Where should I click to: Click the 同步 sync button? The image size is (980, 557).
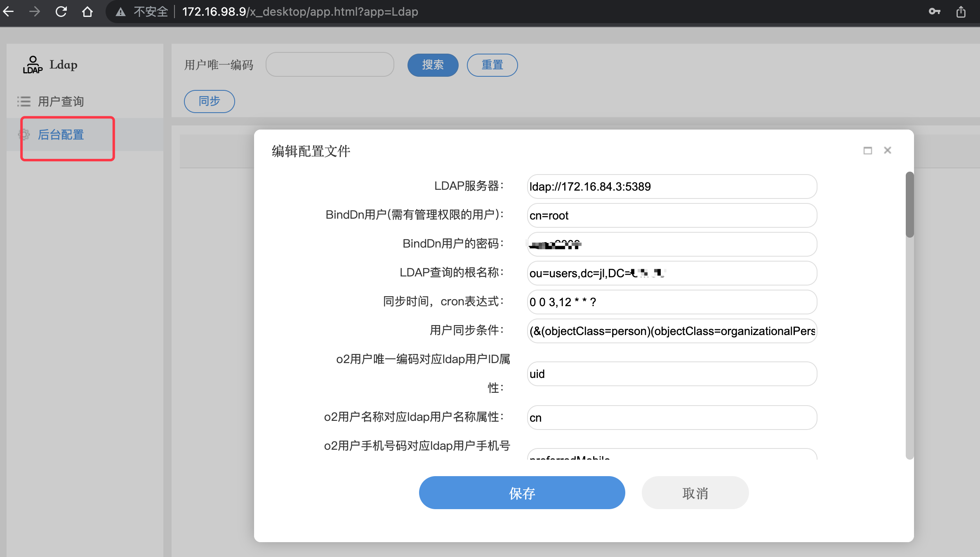pyautogui.click(x=209, y=101)
